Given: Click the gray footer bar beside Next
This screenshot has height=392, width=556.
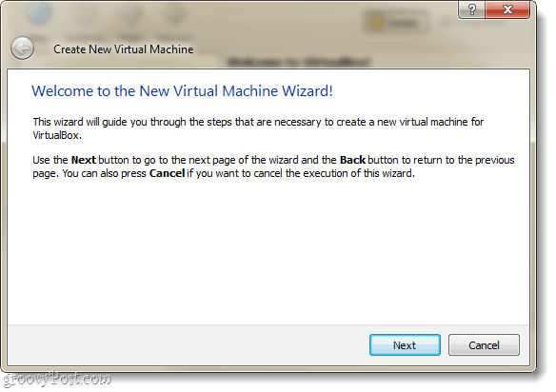Looking at the screenshot, I should point(188,344).
